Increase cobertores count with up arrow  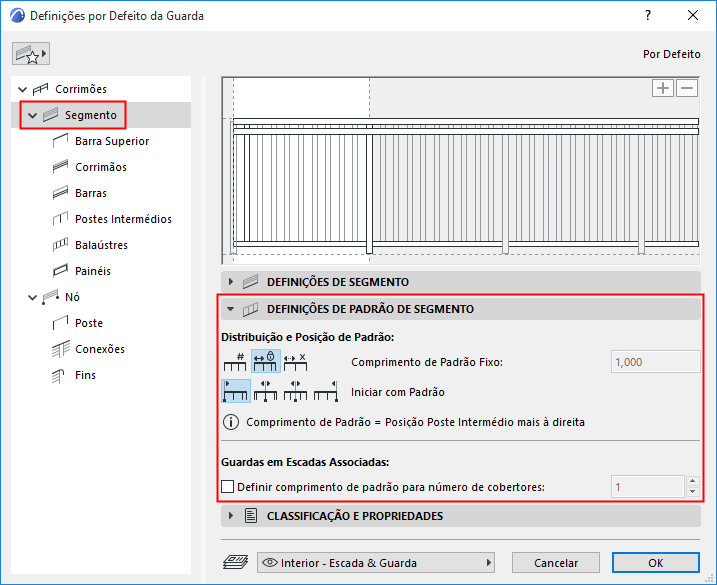[x=692, y=481]
